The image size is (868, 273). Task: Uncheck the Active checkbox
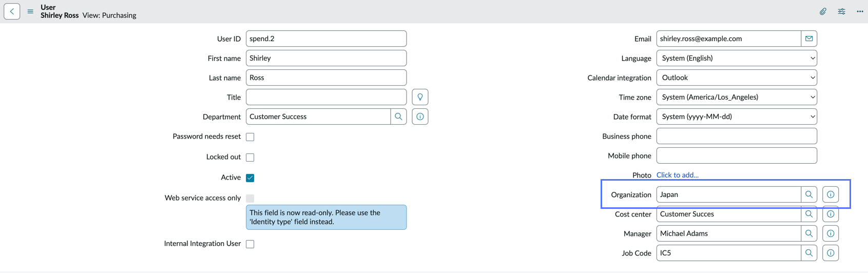pyautogui.click(x=250, y=178)
